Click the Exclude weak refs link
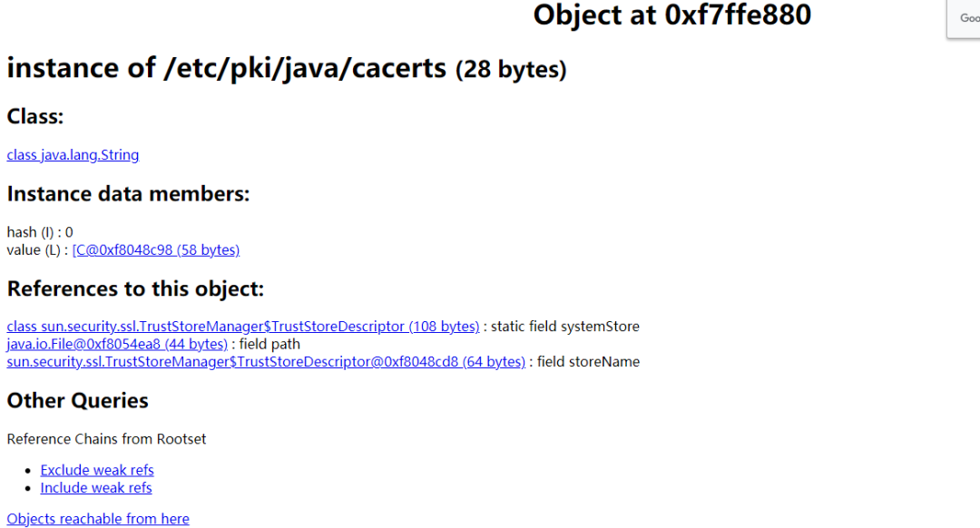Image resolution: width=980 pixels, height=528 pixels. click(97, 470)
